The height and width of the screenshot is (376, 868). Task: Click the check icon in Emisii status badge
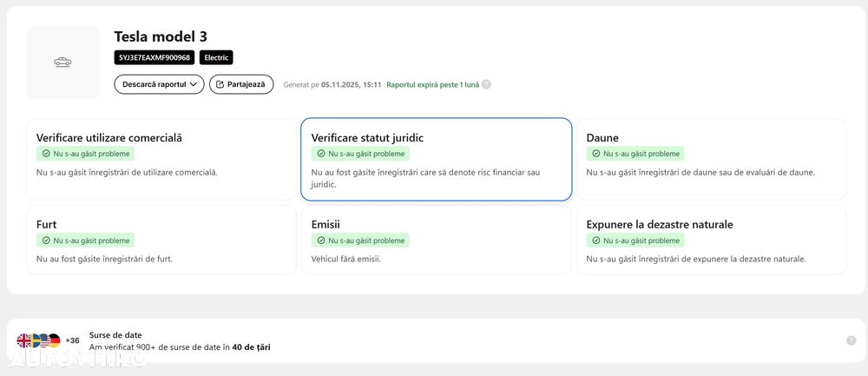320,241
